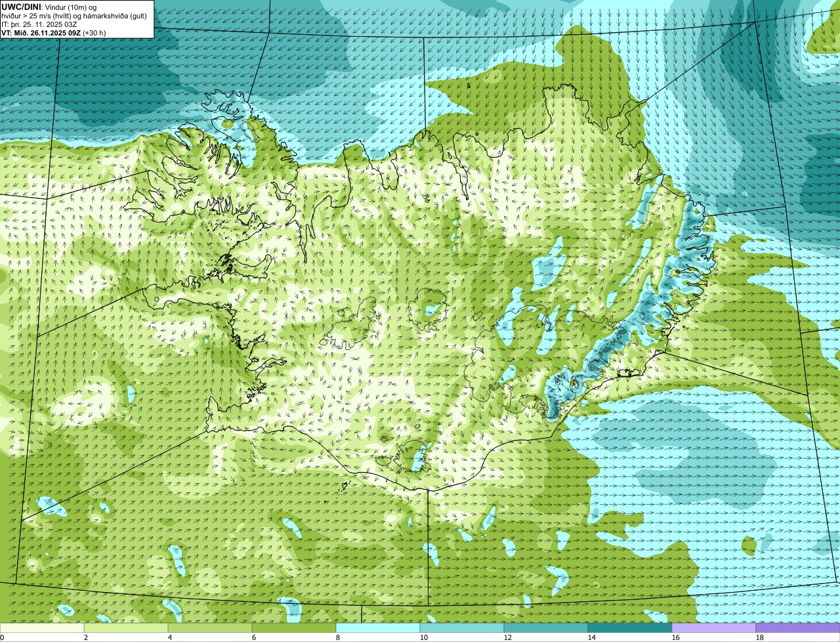Click the title line 'UWC/DINI: Vindur (10m) og'
Screen dimensions: 840x642
pyautogui.click(x=49, y=7)
